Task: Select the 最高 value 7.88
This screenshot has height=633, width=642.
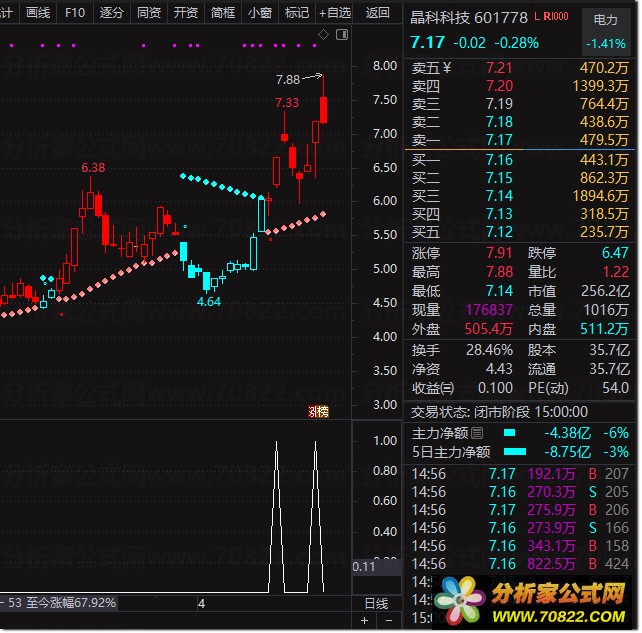Action: (x=499, y=272)
